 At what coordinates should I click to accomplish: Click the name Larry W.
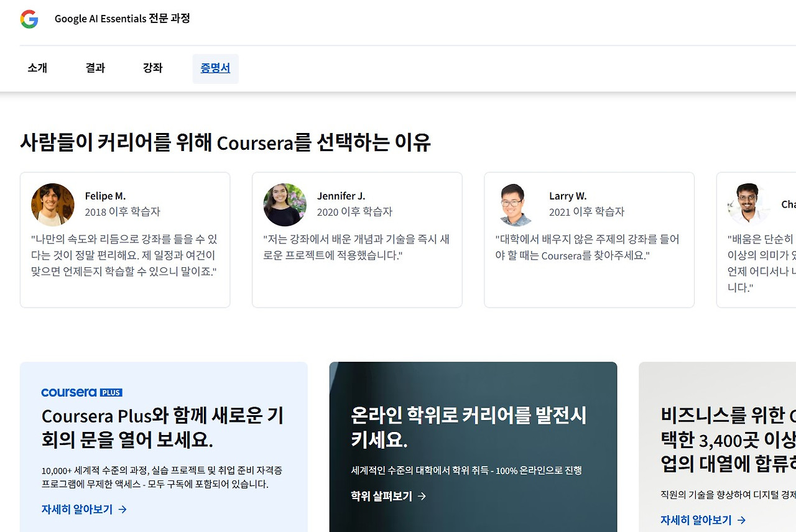click(x=568, y=196)
